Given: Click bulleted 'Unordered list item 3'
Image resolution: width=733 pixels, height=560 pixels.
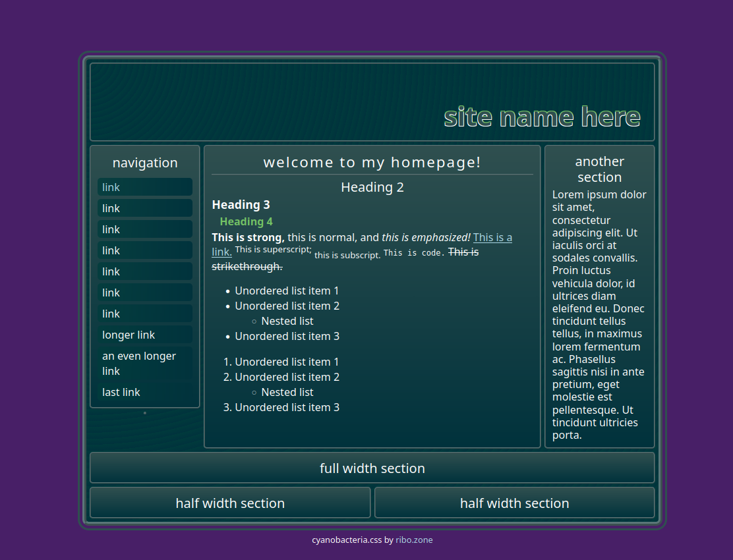Looking at the screenshot, I should click(287, 336).
